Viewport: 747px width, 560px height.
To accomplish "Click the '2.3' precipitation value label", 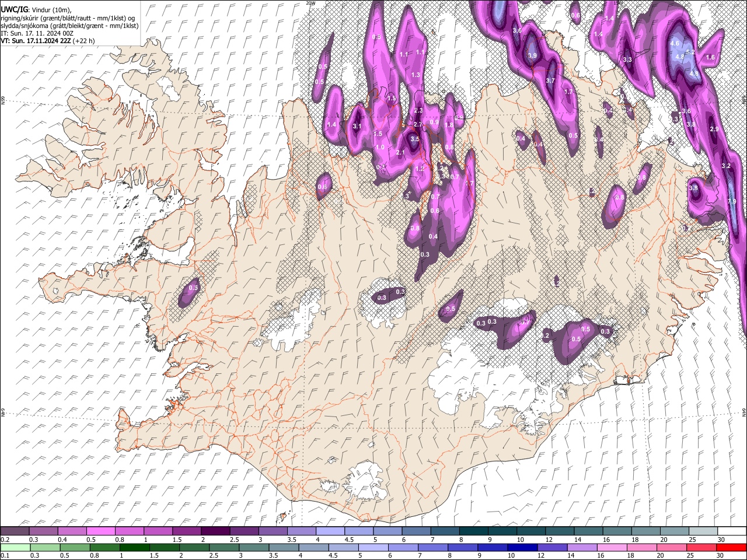I will pos(418,111).
